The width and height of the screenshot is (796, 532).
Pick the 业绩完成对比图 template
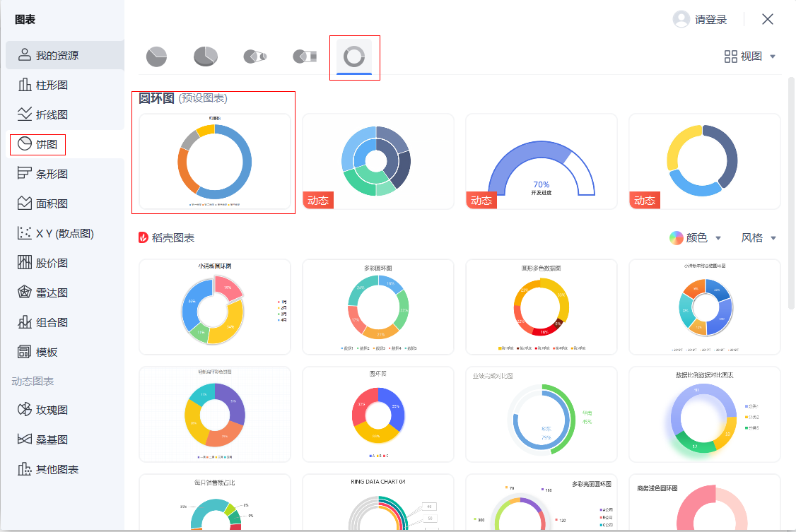click(542, 414)
